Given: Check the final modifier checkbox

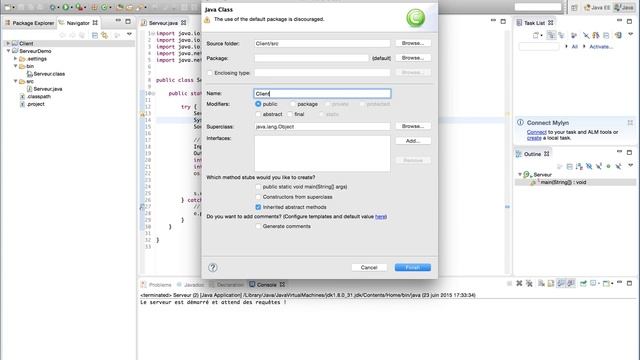Looking at the screenshot, I should point(290,114).
